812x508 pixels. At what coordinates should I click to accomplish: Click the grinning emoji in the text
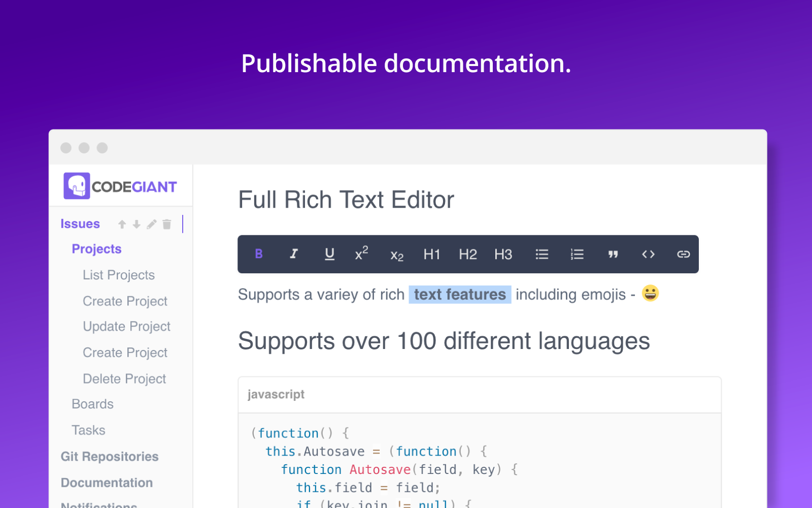tap(650, 293)
